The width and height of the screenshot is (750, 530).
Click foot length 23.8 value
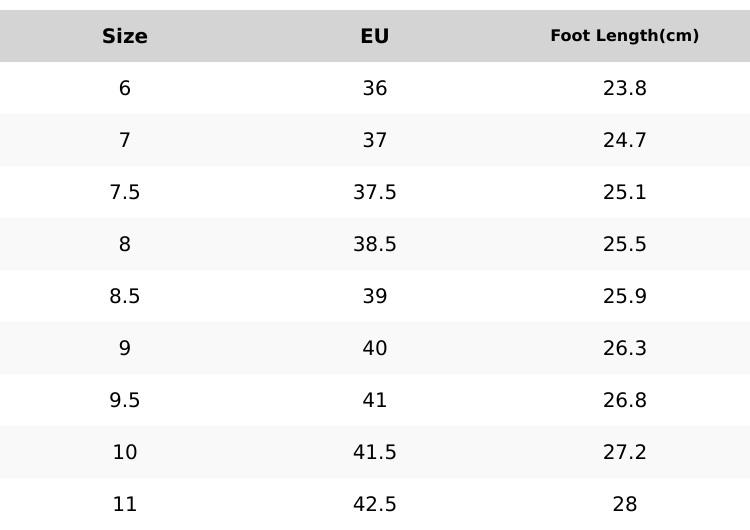(625, 88)
